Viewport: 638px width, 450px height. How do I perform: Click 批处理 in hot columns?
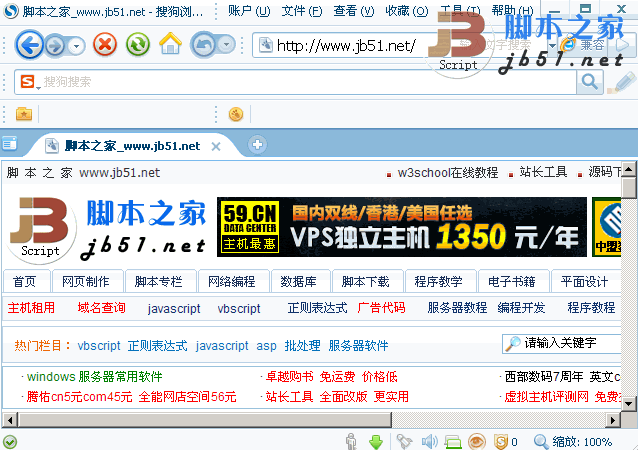pyautogui.click(x=302, y=346)
